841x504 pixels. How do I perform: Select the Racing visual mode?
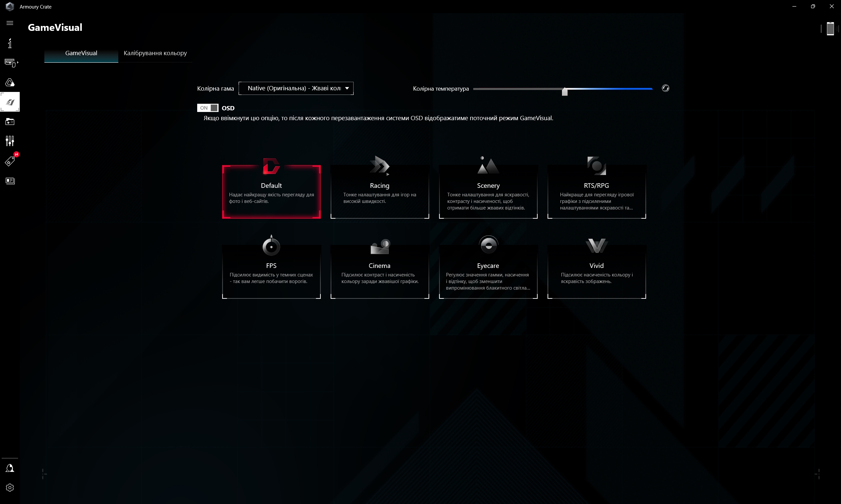pyautogui.click(x=379, y=192)
